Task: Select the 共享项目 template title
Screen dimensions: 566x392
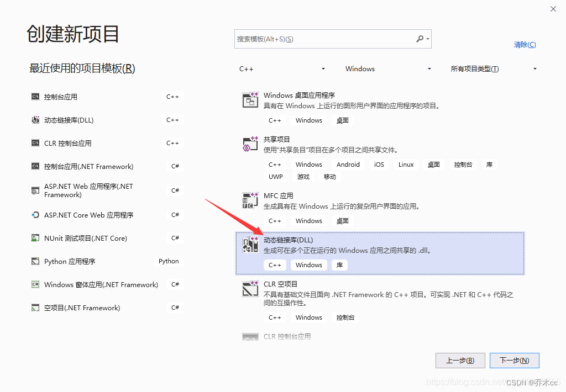Action: pyautogui.click(x=276, y=139)
